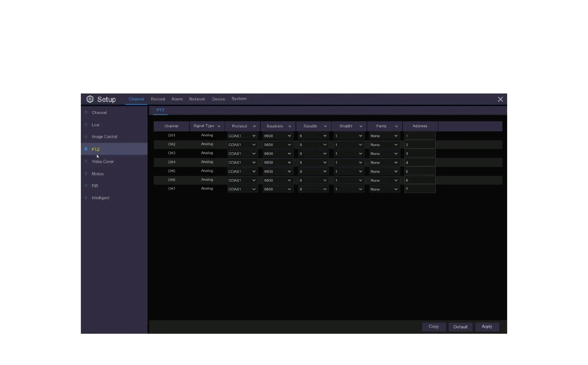
Task: Open the Video Cover settings page
Action: [x=103, y=162]
